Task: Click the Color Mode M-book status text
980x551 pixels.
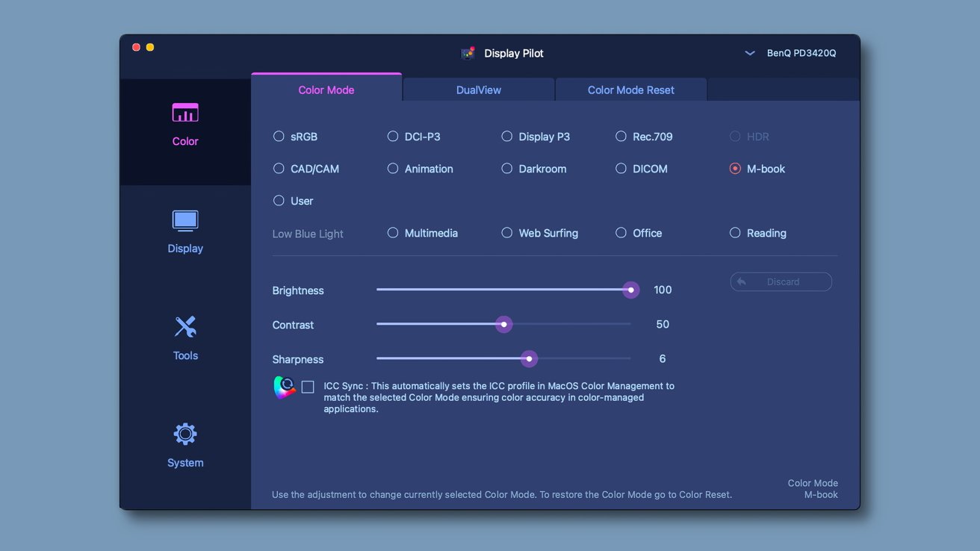Action: pos(813,489)
